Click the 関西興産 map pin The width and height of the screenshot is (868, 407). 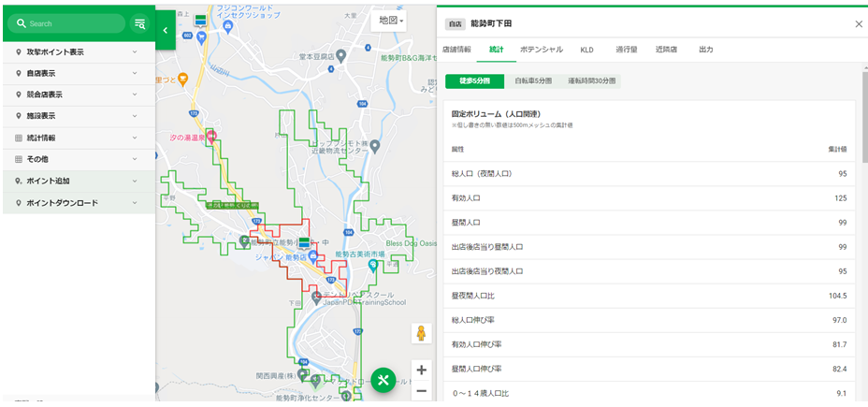(302, 375)
